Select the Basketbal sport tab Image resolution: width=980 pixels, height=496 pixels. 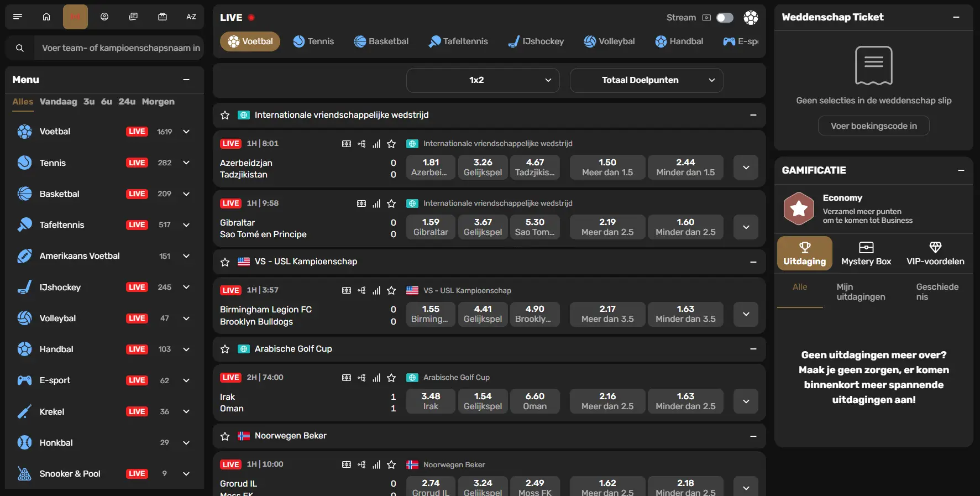click(381, 41)
